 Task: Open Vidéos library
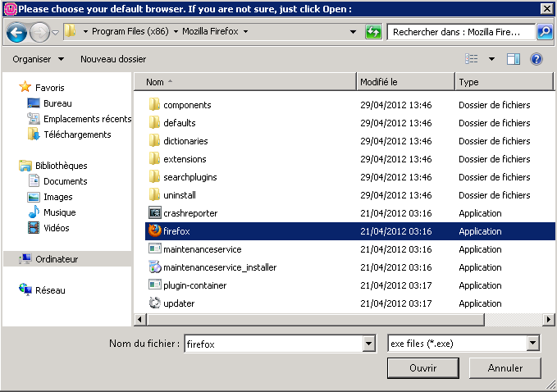56,228
